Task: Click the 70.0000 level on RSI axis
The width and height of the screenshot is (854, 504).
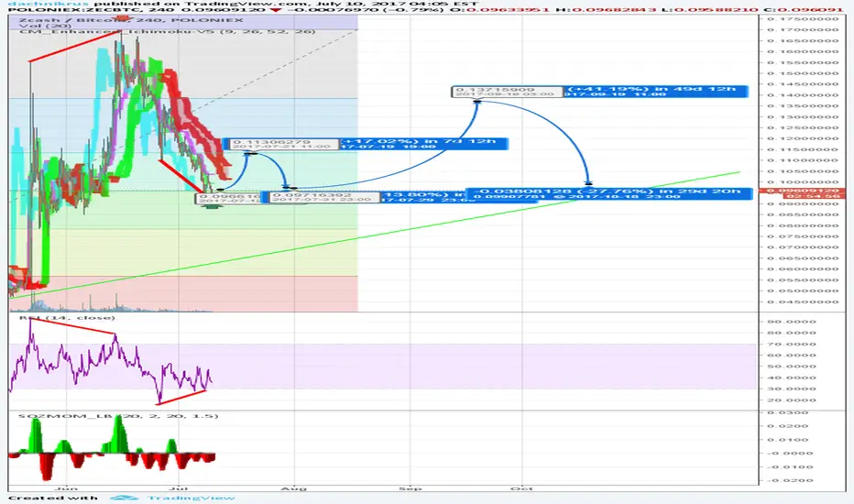Action: click(x=792, y=345)
